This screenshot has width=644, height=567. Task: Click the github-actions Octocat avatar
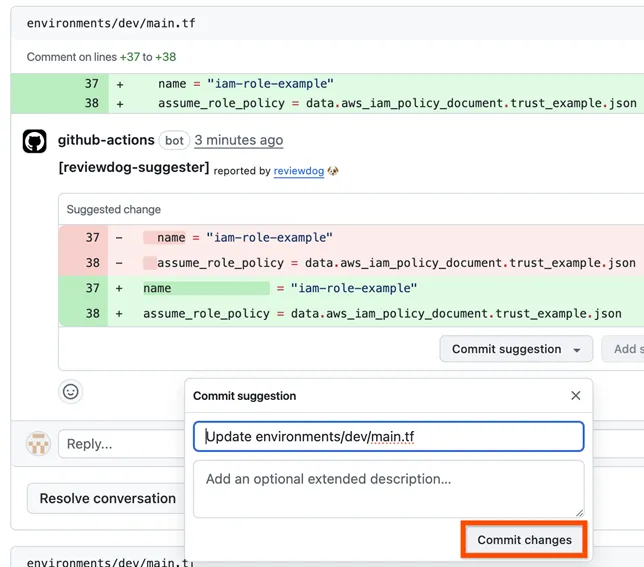[35, 141]
